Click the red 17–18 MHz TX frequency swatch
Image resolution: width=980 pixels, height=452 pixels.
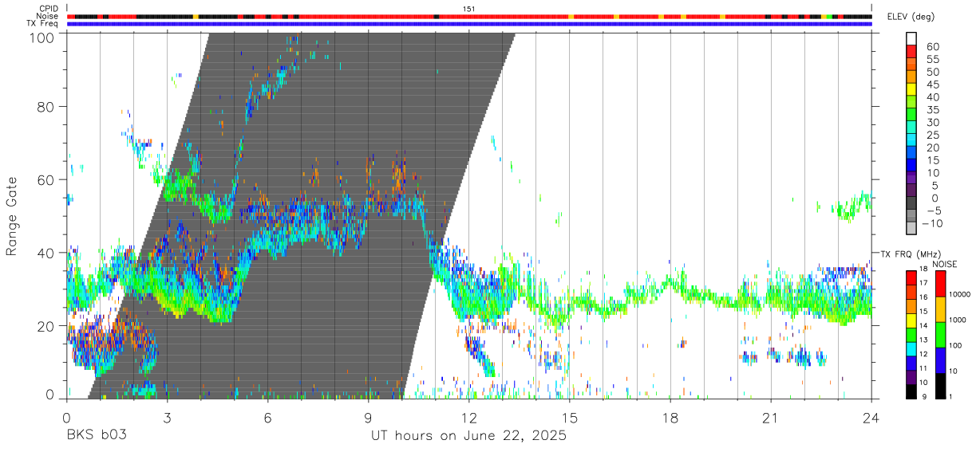(911, 277)
